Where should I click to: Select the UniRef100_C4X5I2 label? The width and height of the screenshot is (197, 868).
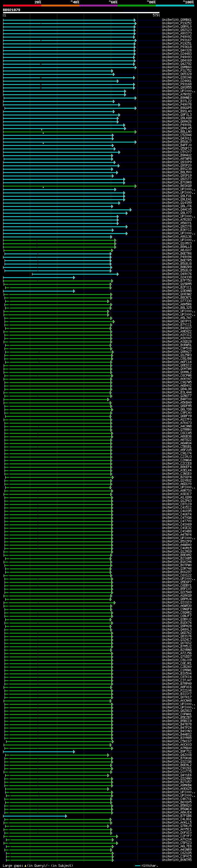coord(177,507)
